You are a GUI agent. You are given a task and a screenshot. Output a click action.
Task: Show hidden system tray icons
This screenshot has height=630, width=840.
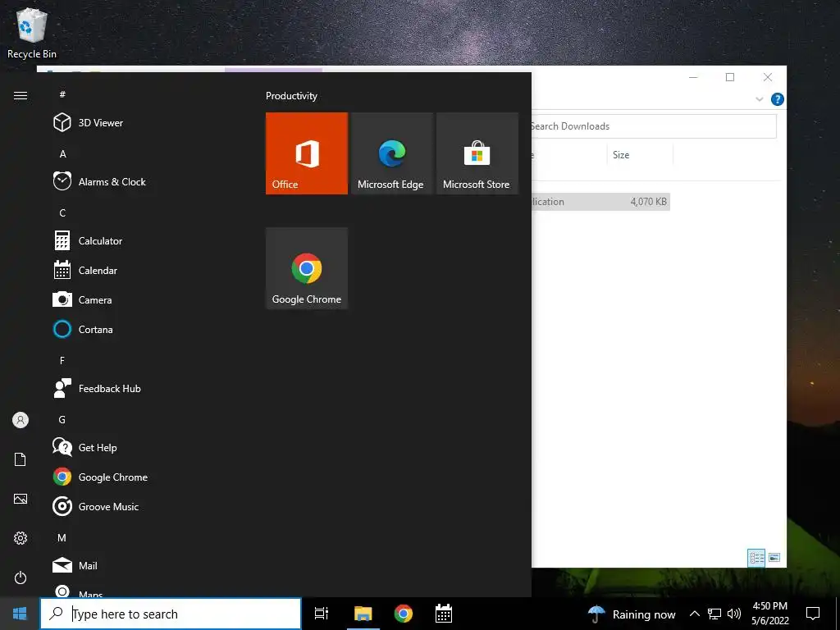coord(694,614)
